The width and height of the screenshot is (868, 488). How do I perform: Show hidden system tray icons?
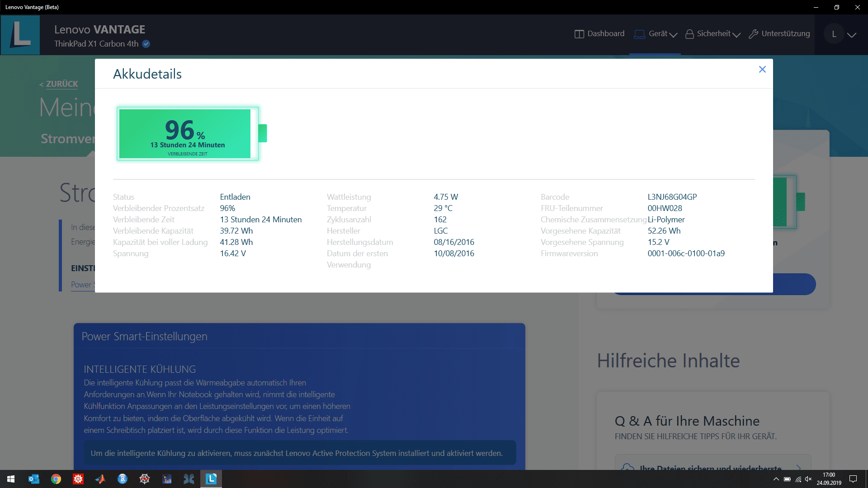click(x=776, y=479)
